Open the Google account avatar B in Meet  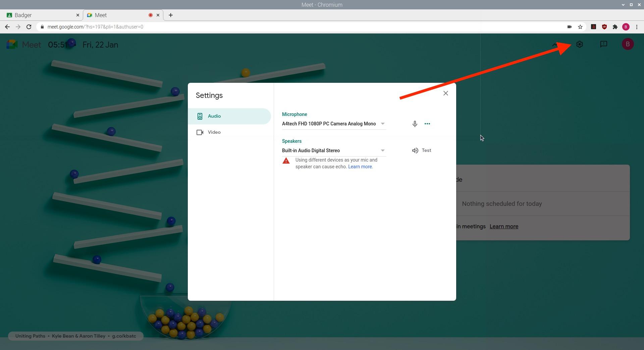(628, 44)
